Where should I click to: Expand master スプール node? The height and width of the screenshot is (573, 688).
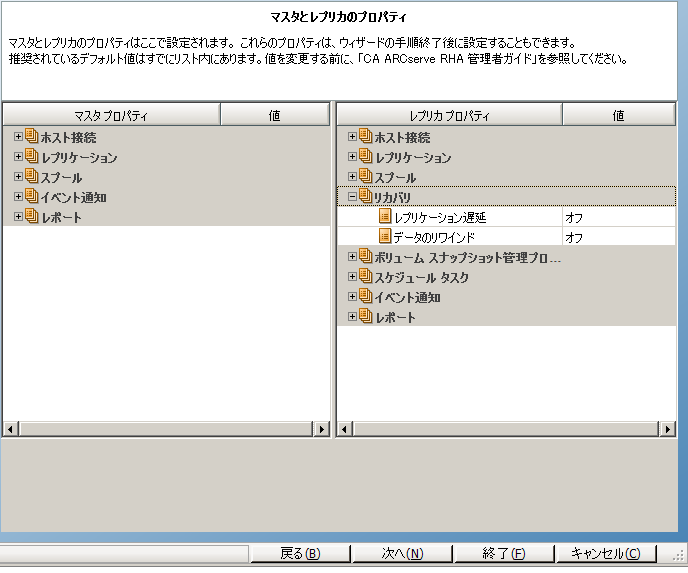pyautogui.click(x=18, y=176)
